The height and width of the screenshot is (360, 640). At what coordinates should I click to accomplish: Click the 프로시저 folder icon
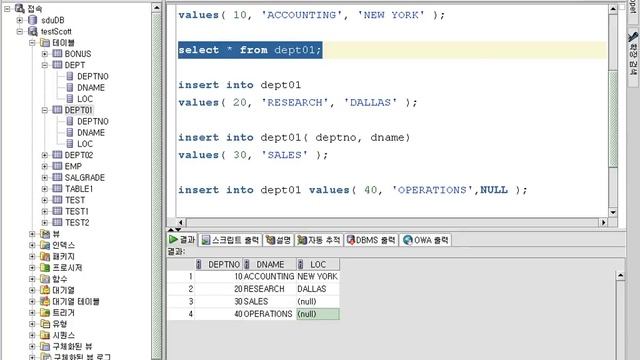[x=45, y=268]
